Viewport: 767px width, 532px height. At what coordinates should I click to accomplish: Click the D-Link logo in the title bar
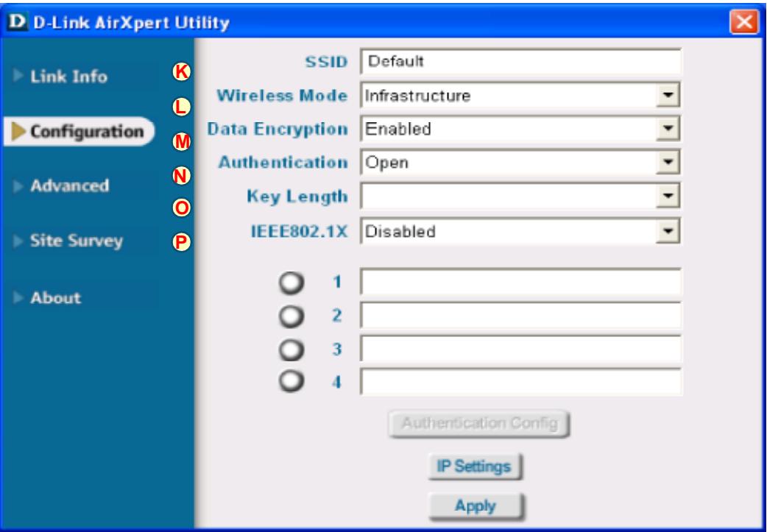click(x=18, y=21)
